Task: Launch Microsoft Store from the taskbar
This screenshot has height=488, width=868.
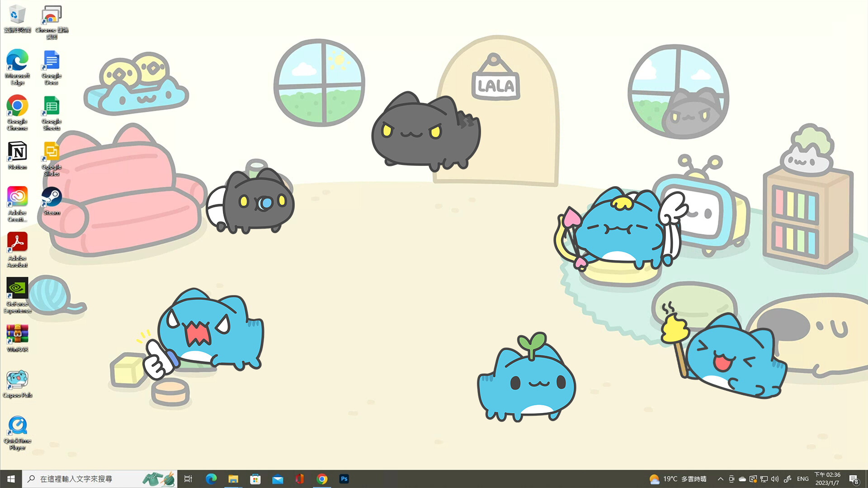Action: [x=255, y=479]
